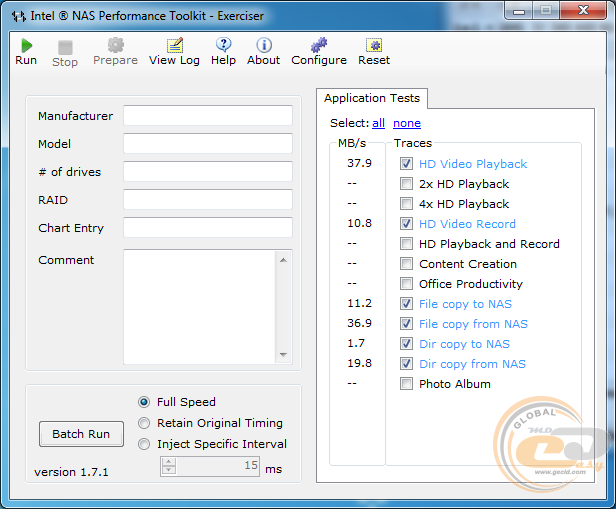Click the RAID text field
The image size is (616, 509).
point(208,200)
